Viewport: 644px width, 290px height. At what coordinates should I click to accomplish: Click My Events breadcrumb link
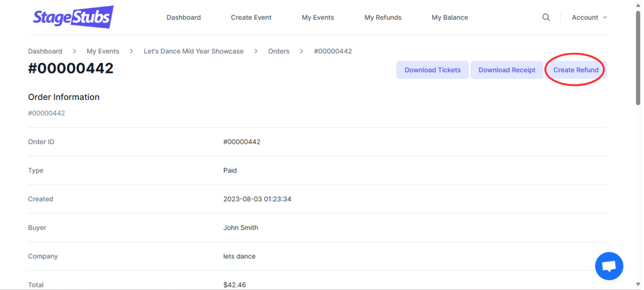103,51
